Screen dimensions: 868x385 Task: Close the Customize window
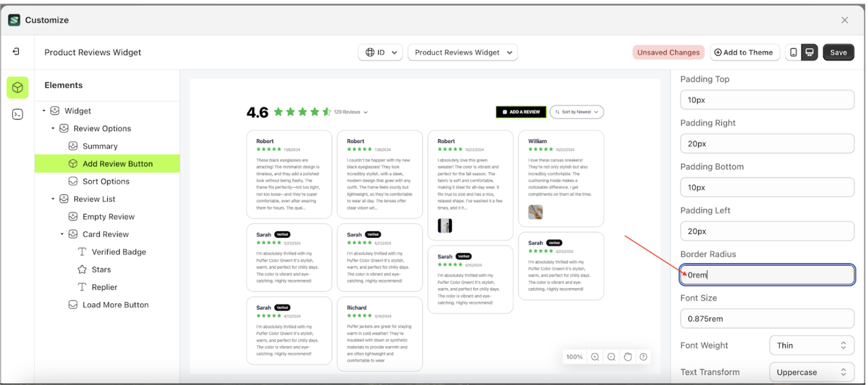(x=844, y=20)
